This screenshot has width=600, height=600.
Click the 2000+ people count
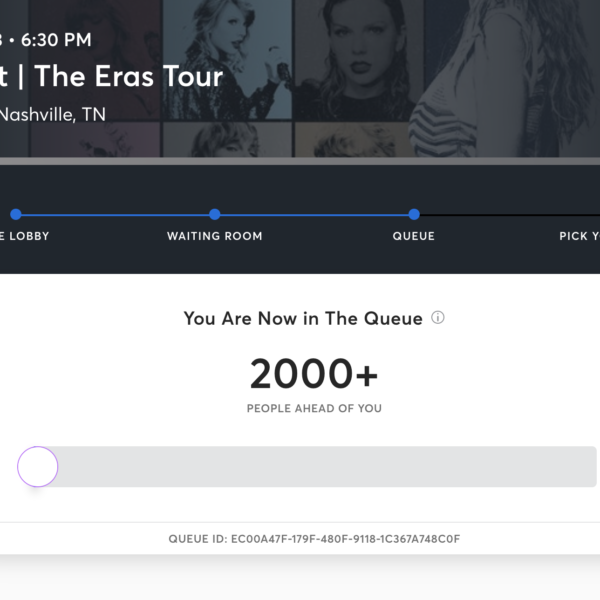(x=314, y=373)
